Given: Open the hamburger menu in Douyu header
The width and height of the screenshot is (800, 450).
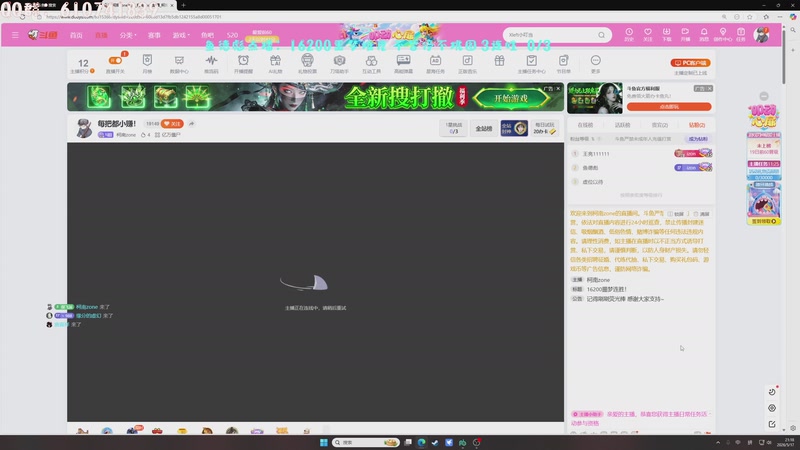Looking at the screenshot, I should 15,35.
